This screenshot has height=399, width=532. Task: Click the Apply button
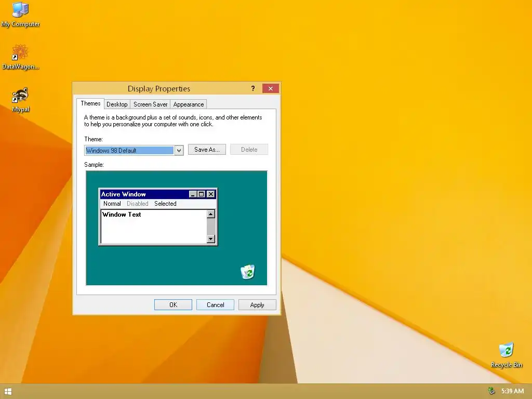(257, 304)
